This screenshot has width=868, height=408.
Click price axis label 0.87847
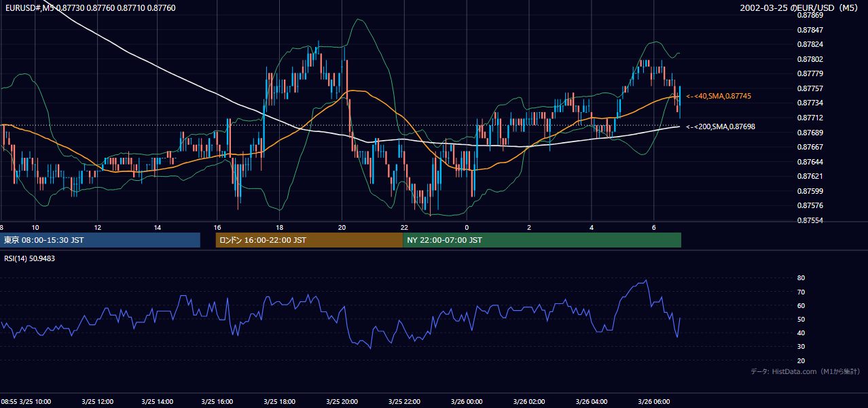pos(810,30)
